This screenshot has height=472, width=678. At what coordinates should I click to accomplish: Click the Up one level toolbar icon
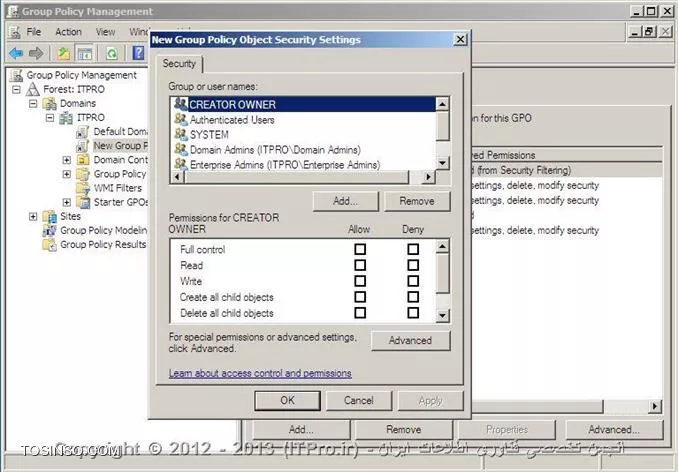(x=64, y=54)
